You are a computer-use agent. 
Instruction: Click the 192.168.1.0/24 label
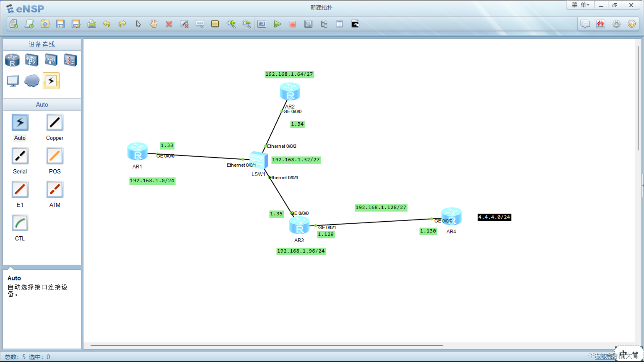pyautogui.click(x=152, y=181)
